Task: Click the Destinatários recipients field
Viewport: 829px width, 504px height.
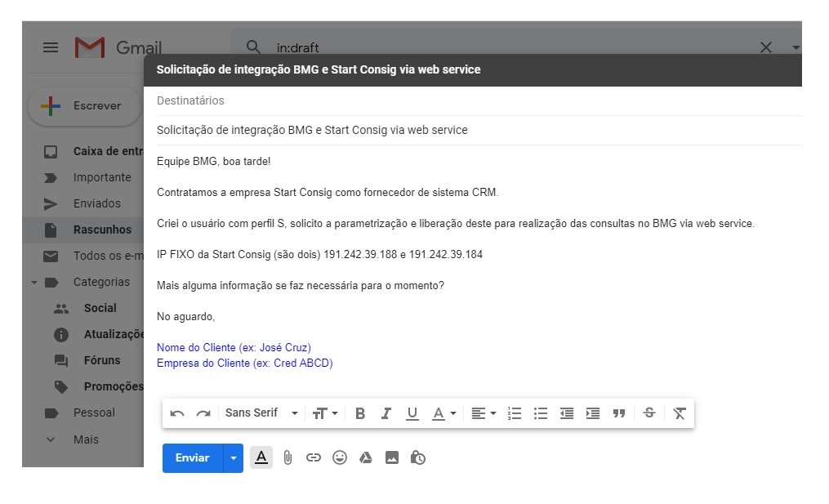Action: tap(479, 100)
